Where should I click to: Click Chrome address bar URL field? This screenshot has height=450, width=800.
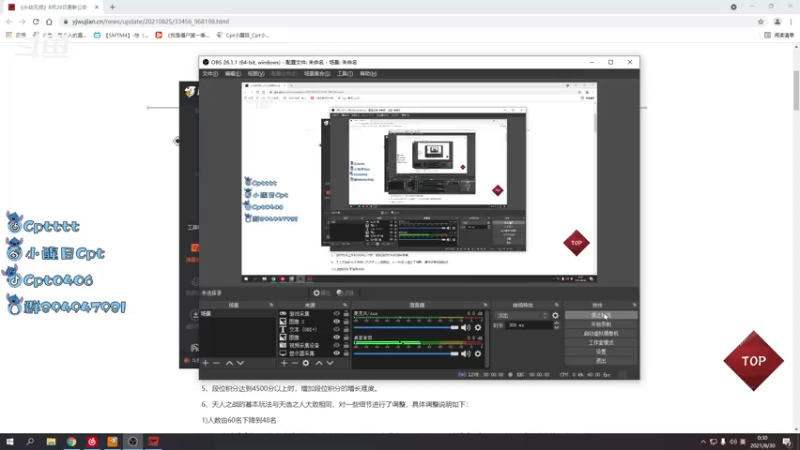[408, 21]
